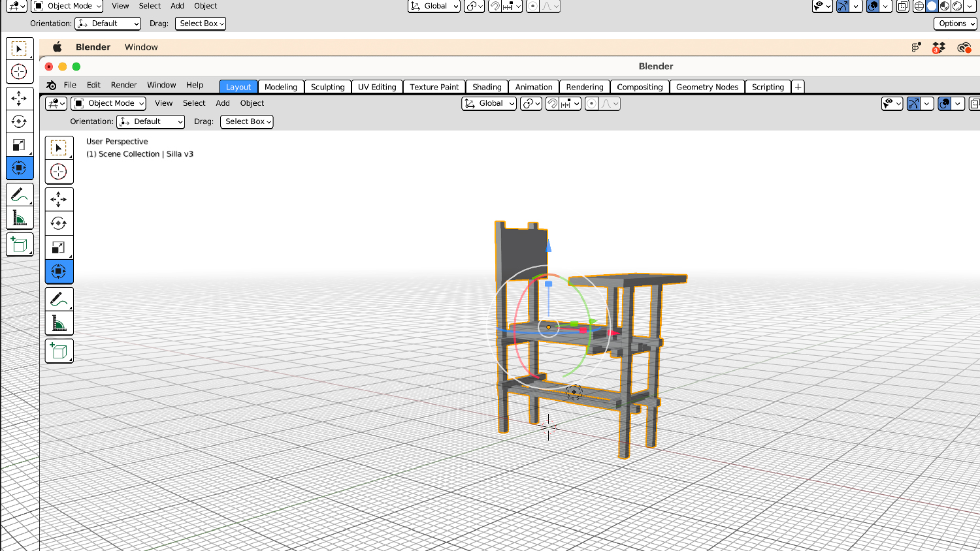
Task: Switch to Rendered viewport shading
Action: pyautogui.click(x=957, y=6)
